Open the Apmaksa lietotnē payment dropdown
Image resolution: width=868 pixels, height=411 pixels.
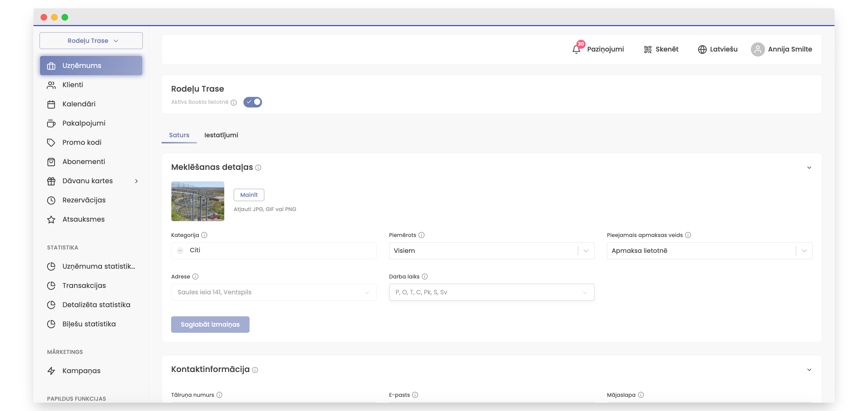tap(709, 251)
